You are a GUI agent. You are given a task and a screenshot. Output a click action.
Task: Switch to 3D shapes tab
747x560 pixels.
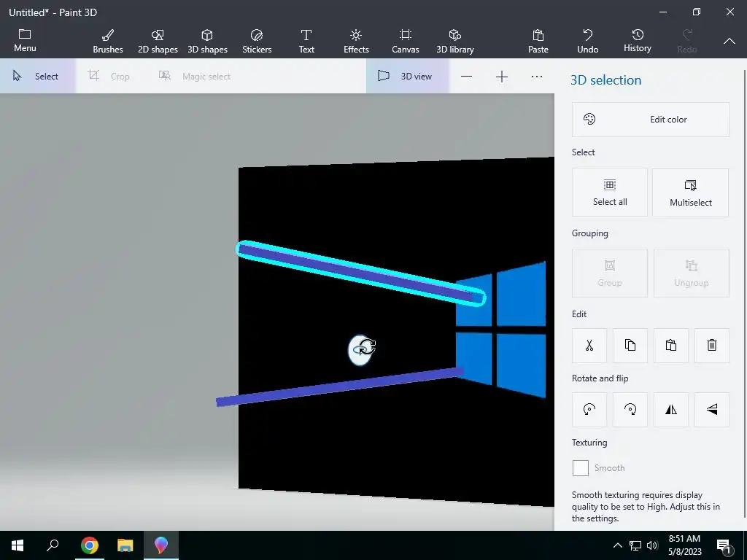[207, 41]
